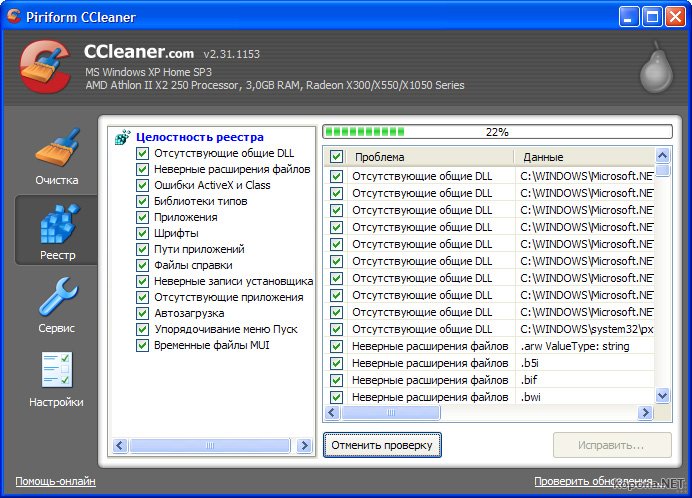Click the left panel scroll right arrow
Image resolution: width=692 pixels, height=498 pixels.
point(304,445)
